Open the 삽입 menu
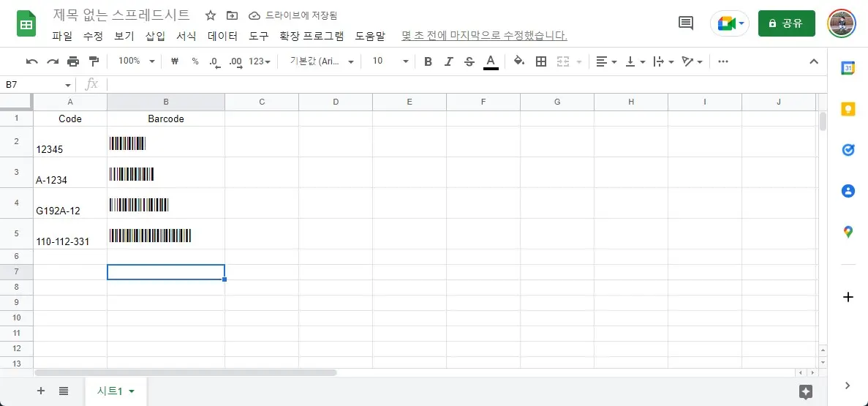 [155, 36]
